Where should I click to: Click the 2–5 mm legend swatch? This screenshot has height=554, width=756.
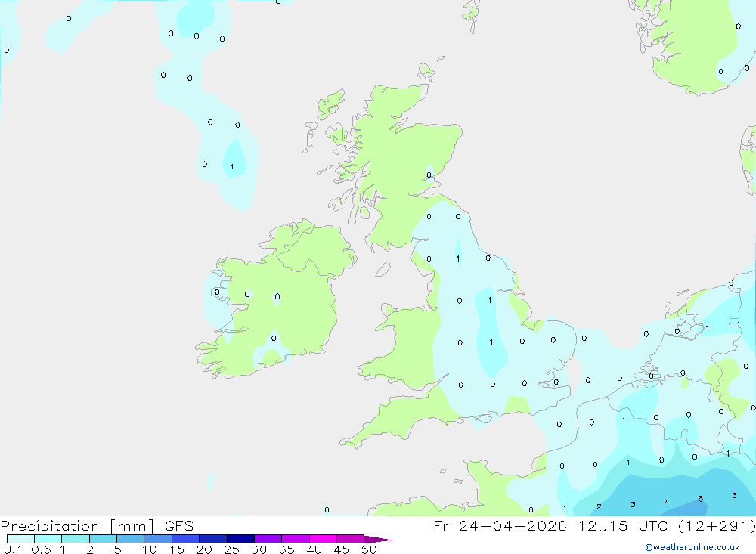pyautogui.click(x=103, y=539)
